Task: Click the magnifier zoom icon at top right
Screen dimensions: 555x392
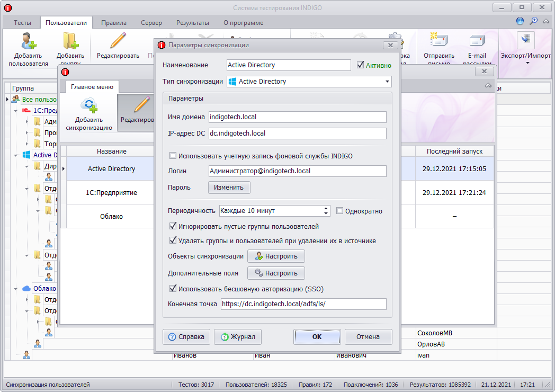Action: point(533,21)
